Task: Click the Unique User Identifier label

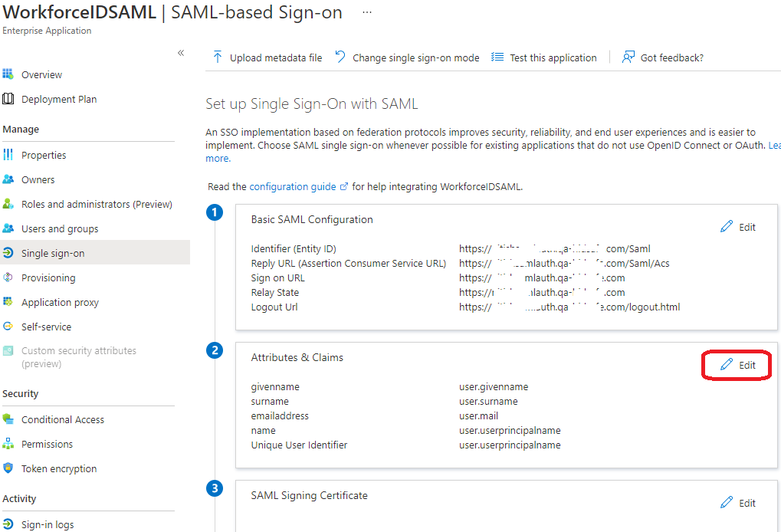Action: click(299, 445)
